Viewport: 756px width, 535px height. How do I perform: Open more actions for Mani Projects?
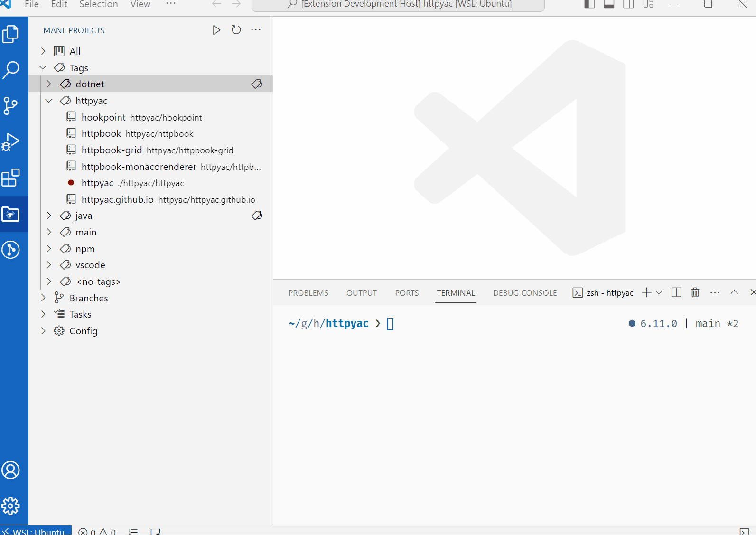(x=256, y=30)
